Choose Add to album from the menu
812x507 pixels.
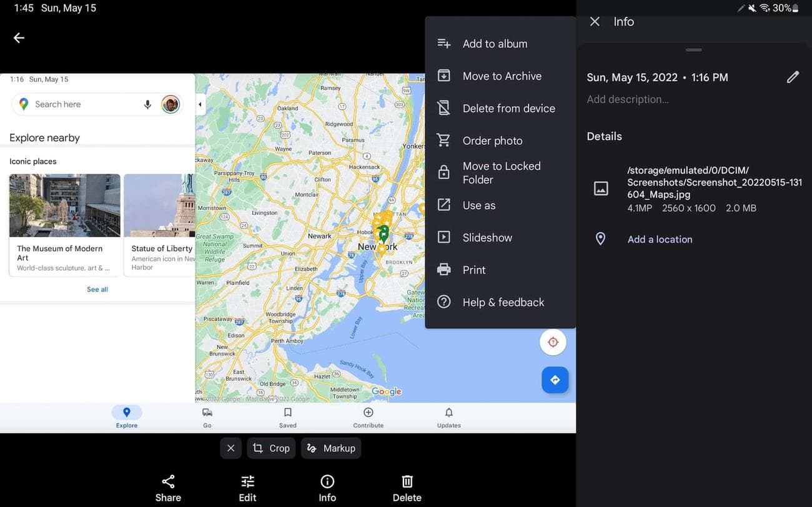494,43
